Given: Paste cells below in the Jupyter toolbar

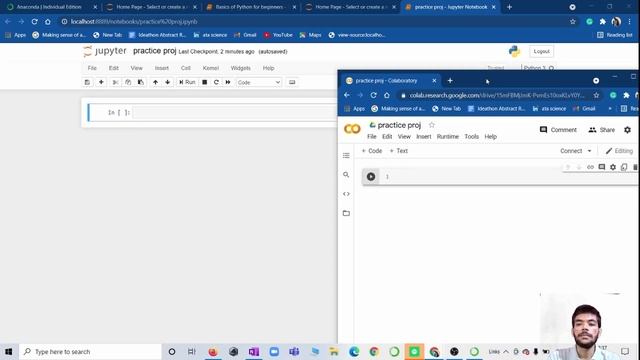Looking at the screenshot, I should 140,82.
